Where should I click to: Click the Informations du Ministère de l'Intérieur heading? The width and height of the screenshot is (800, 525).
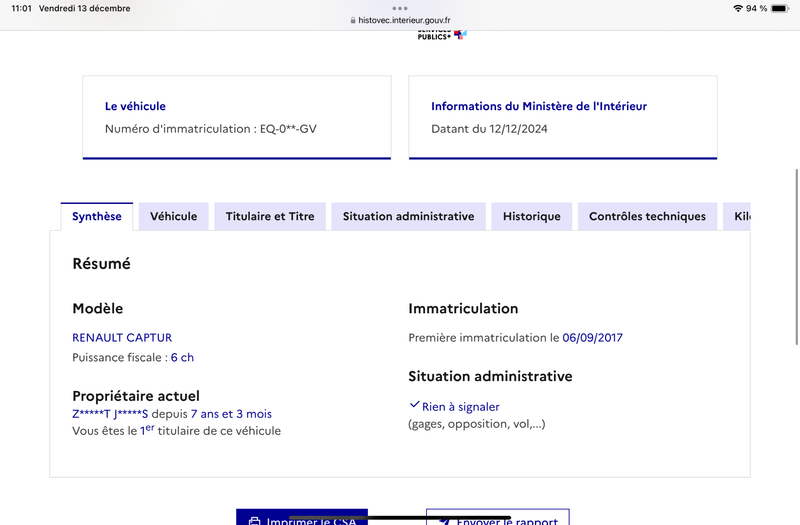coord(539,106)
